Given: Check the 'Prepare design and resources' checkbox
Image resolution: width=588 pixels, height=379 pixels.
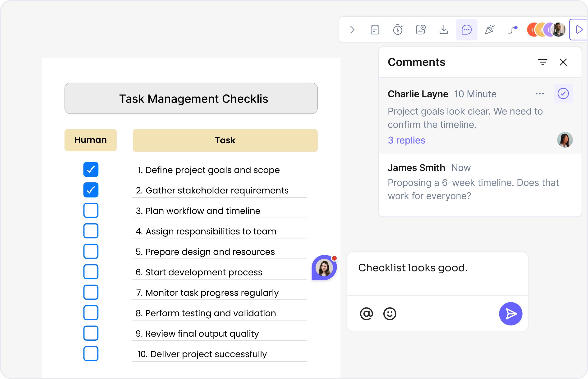Looking at the screenshot, I should (91, 251).
